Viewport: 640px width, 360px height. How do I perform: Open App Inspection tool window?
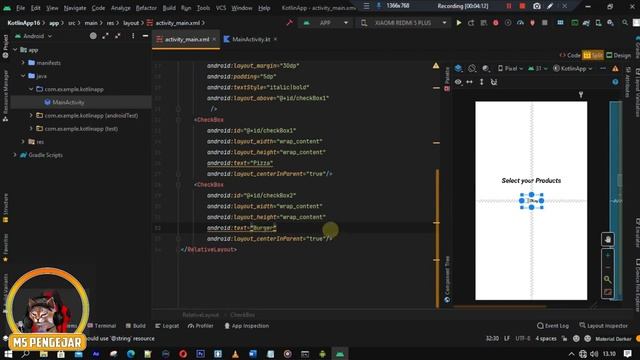point(247,326)
